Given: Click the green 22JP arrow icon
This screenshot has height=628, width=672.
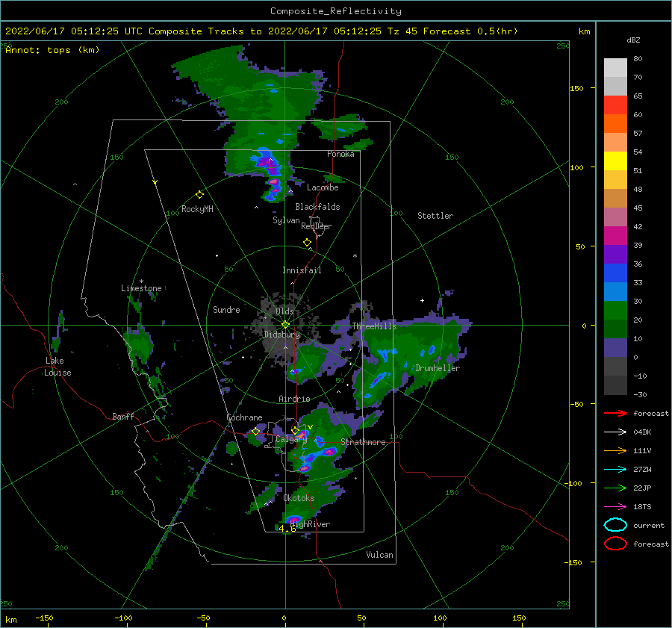Looking at the screenshot, I should click(x=615, y=488).
